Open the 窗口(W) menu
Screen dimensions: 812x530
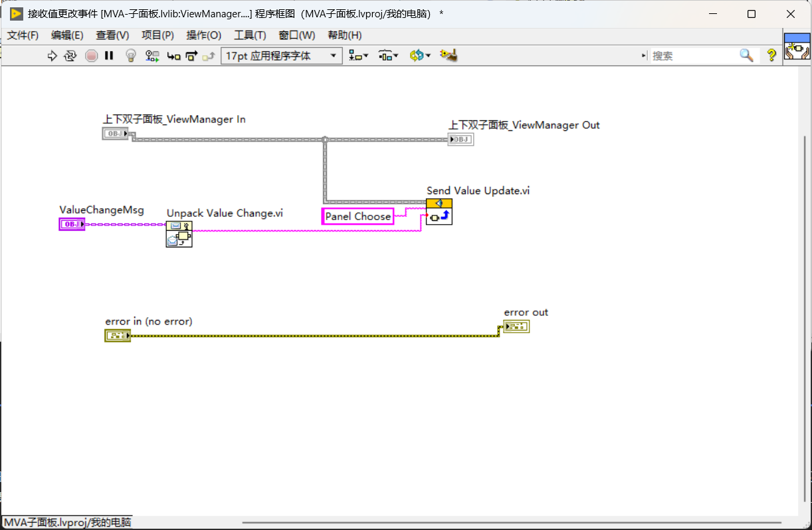coord(297,35)
